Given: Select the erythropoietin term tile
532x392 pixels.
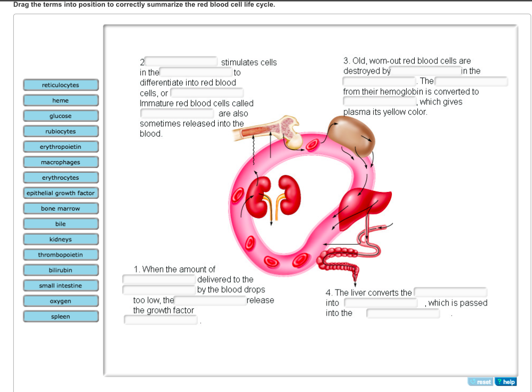Looking at the screenshot, I should (61, 147).
